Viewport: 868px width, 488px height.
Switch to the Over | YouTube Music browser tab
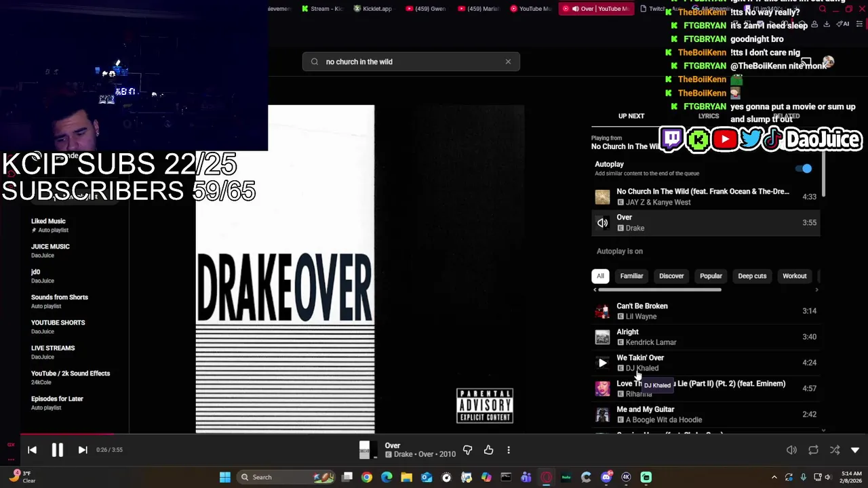pos(597,9)
